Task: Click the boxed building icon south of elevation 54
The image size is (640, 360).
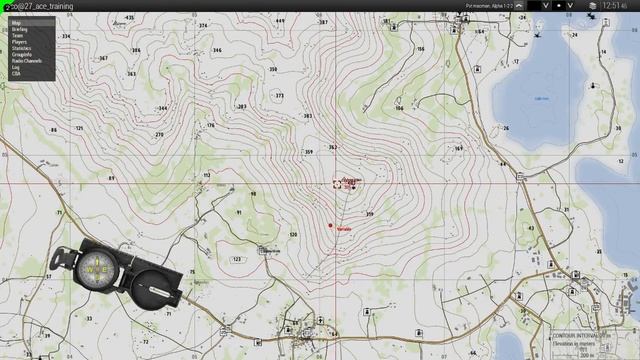Action: (477, 69)
